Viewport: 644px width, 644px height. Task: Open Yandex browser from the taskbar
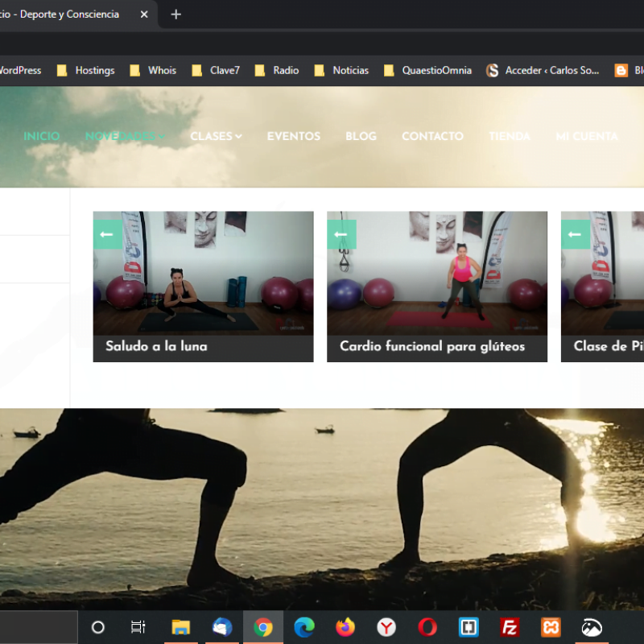tap(386, 627)
